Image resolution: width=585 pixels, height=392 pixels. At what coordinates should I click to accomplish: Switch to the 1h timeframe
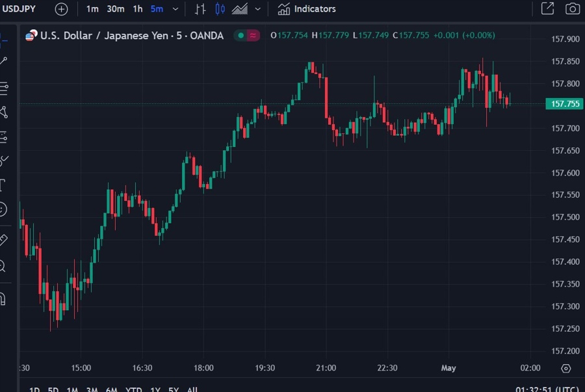[138, 9]
